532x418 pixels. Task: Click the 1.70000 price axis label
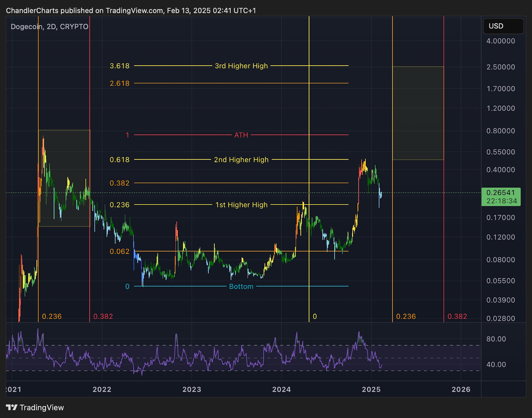(501, 89)
